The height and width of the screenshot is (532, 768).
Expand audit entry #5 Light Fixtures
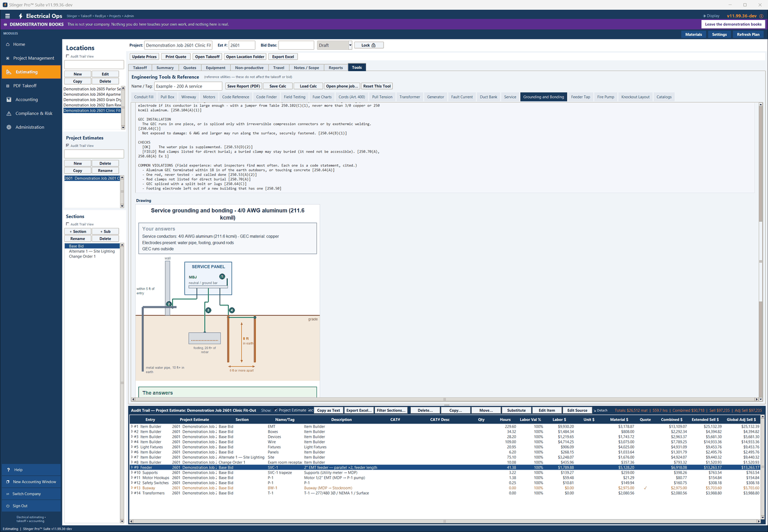(x=132, y=447)
